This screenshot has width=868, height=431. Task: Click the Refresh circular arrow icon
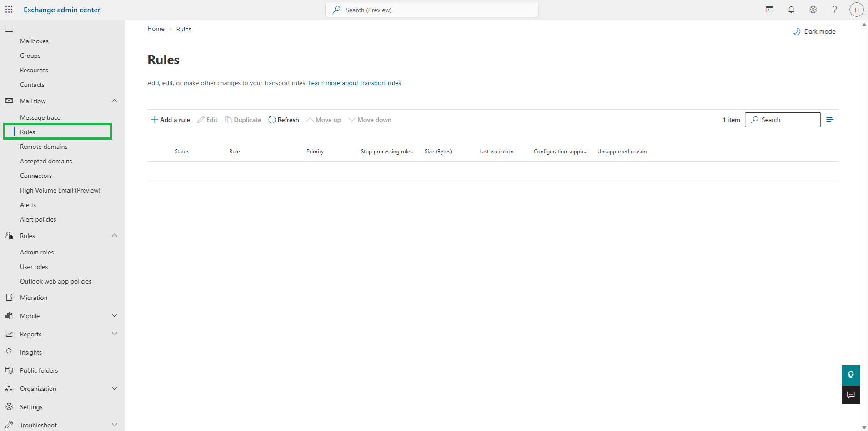(272, 120)
